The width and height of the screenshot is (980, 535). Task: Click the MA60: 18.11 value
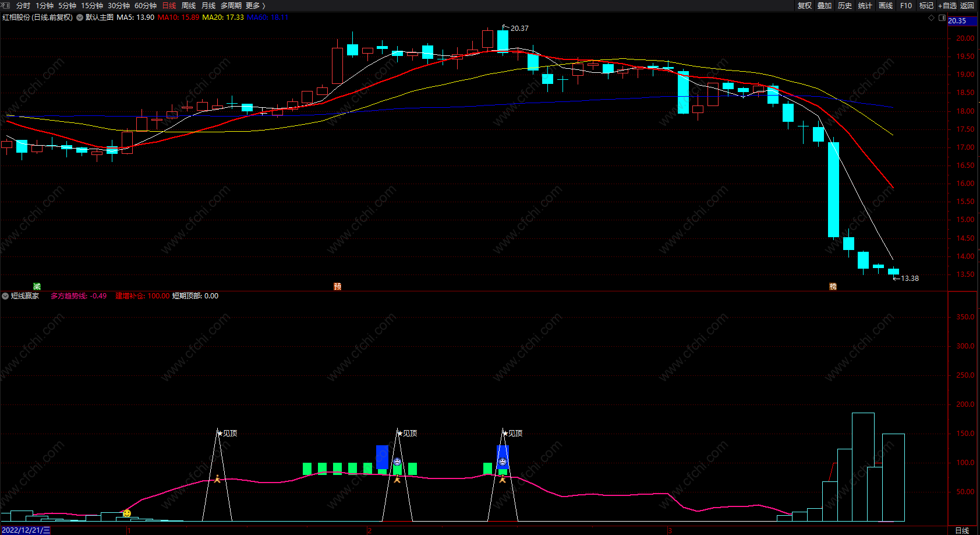(x=268, y=17)
